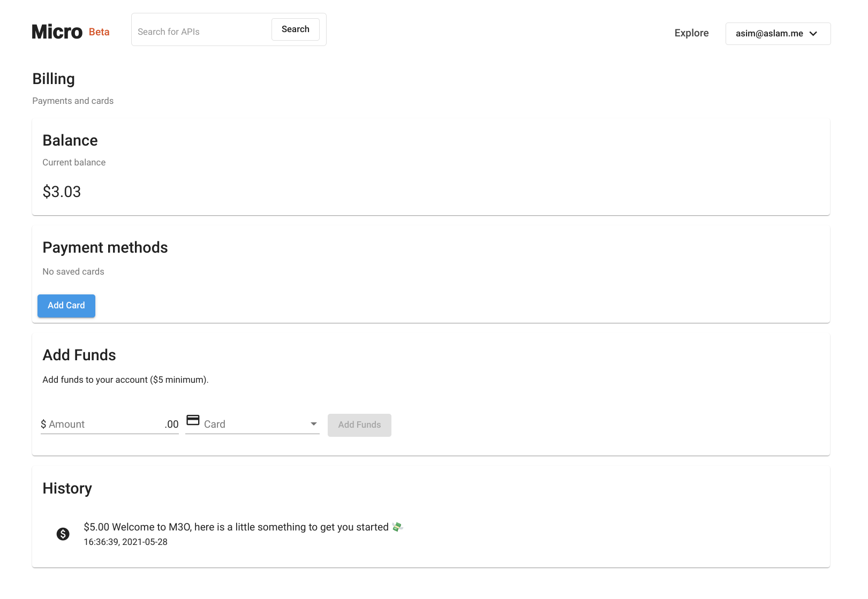
Task: Click the history entry timestamp
Action: 125,542
